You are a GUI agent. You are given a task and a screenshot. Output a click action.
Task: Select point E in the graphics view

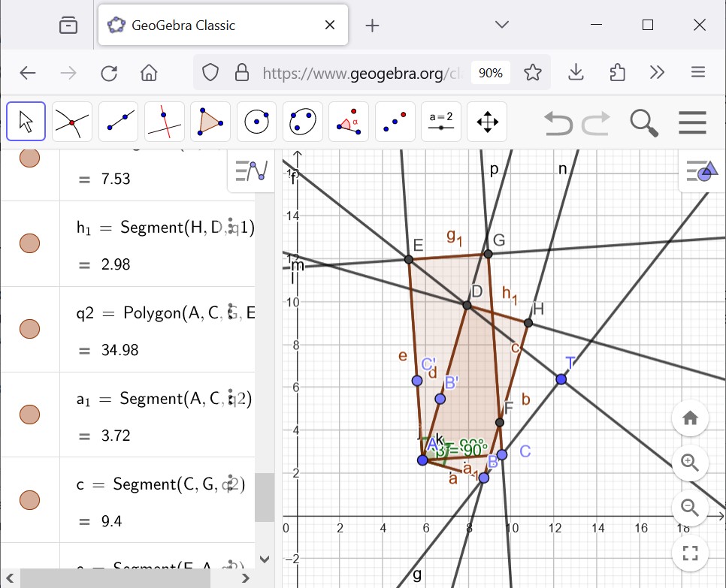point(408,259)
